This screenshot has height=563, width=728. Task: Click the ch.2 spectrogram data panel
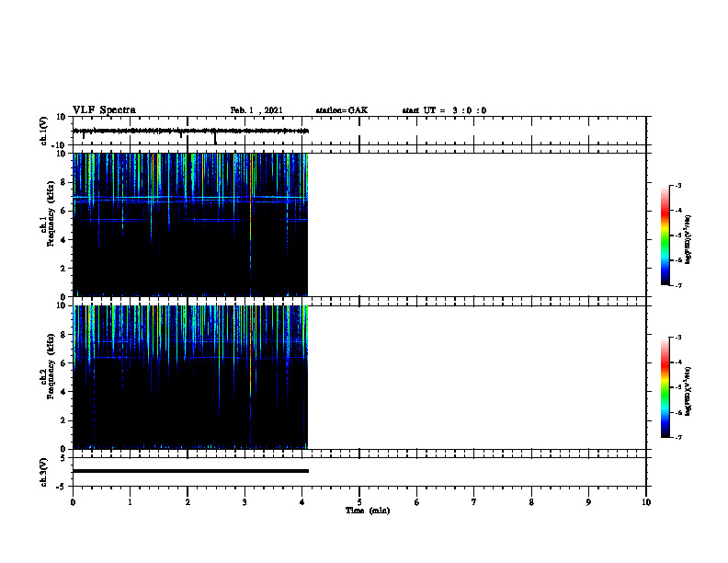click(190, 377)
